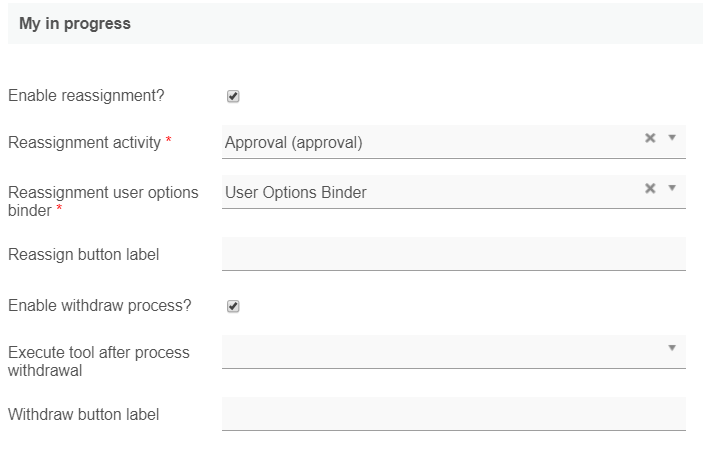Click the 'Enable withdraw process?' label text
Viewport: 703px width, 450px height.
(99, 306)
